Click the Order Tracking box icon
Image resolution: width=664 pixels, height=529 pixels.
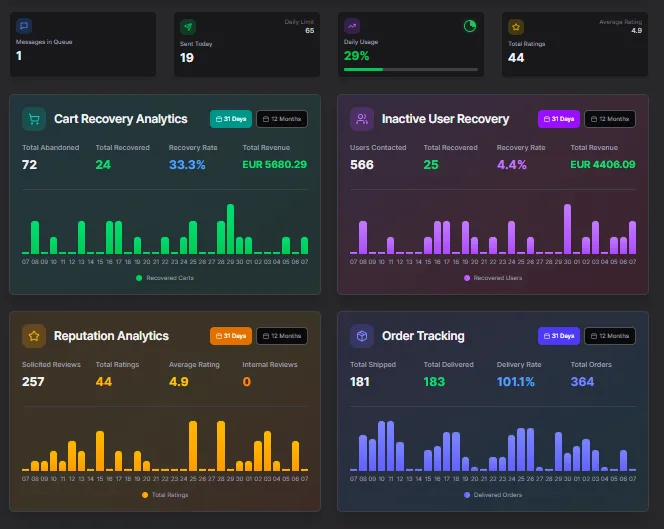point(362,336)
